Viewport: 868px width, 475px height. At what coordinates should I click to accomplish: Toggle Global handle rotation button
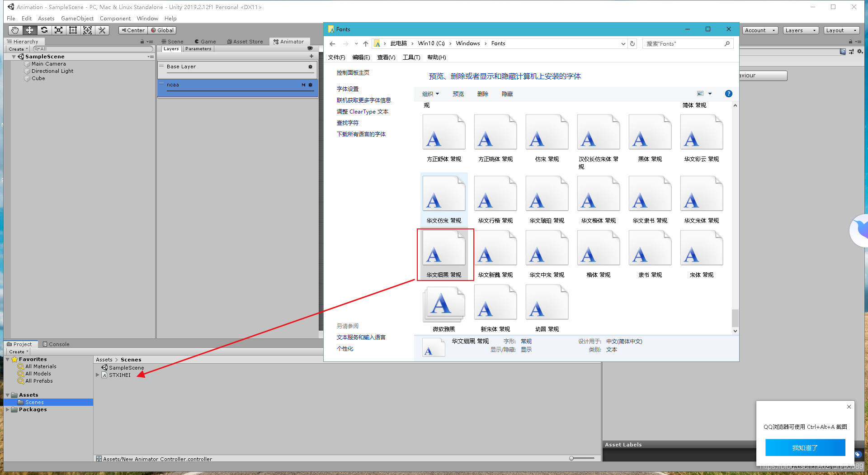(162, 30)
